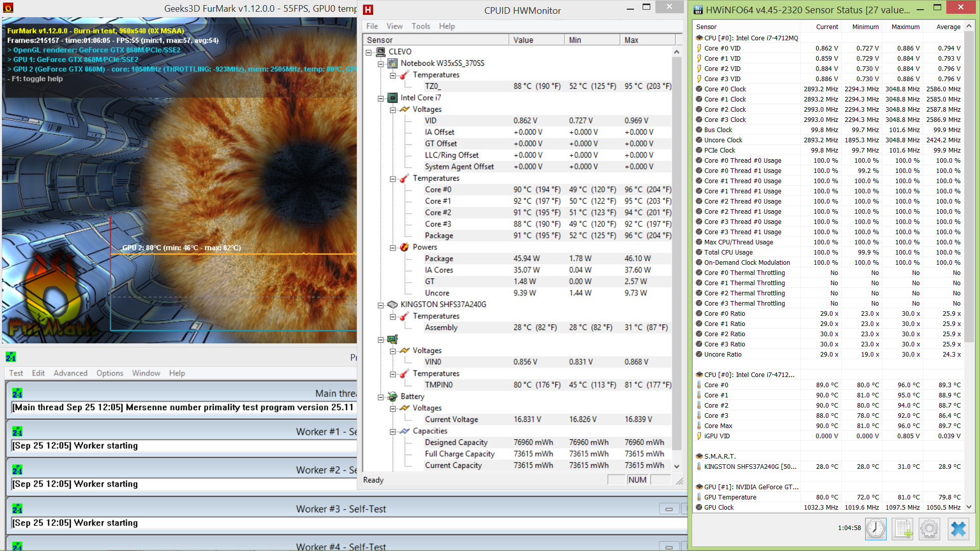Collapse Intel Core i7 Voltages node
980x551 pixels.
(x=393, y=110)
